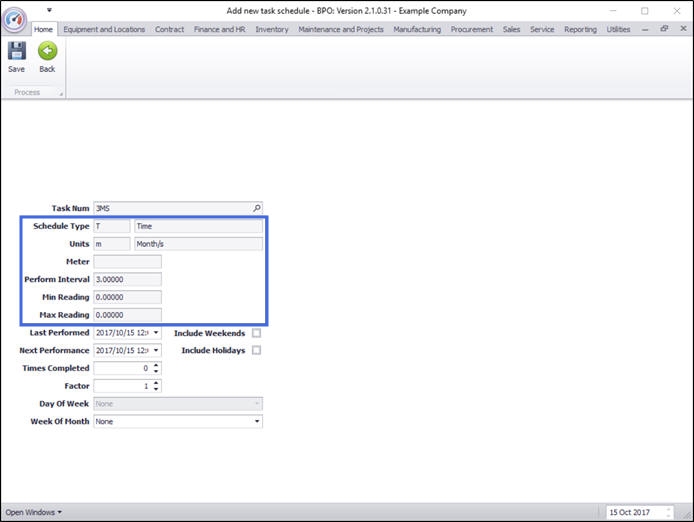Open the Last Performed date dropdown
This screenshot has width=694, height=522.
coord(156,333)
